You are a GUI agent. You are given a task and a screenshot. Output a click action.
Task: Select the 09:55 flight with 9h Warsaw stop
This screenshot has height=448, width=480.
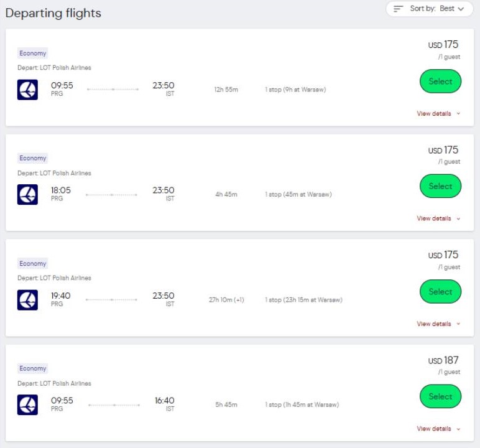tap(440, 82)
